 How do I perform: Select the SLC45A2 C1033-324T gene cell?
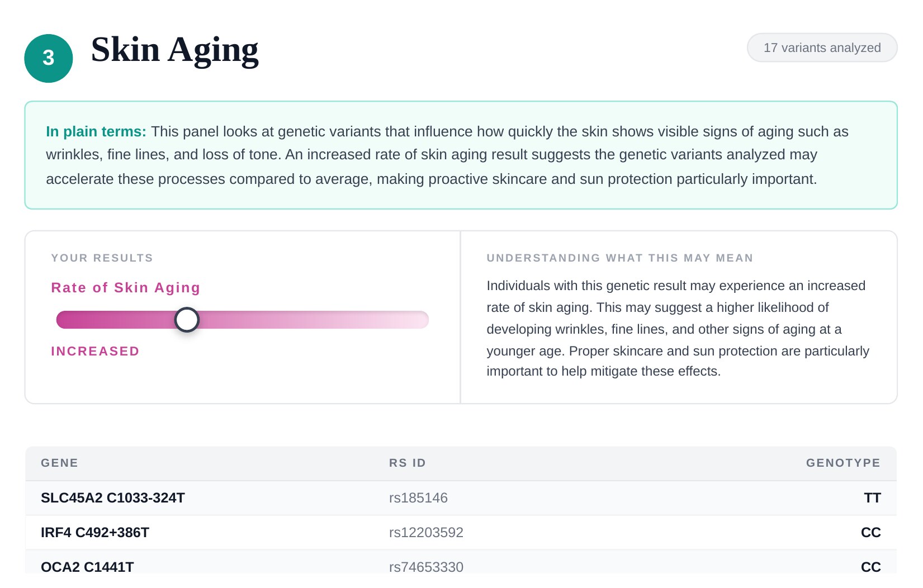click(x=113, y=498)
